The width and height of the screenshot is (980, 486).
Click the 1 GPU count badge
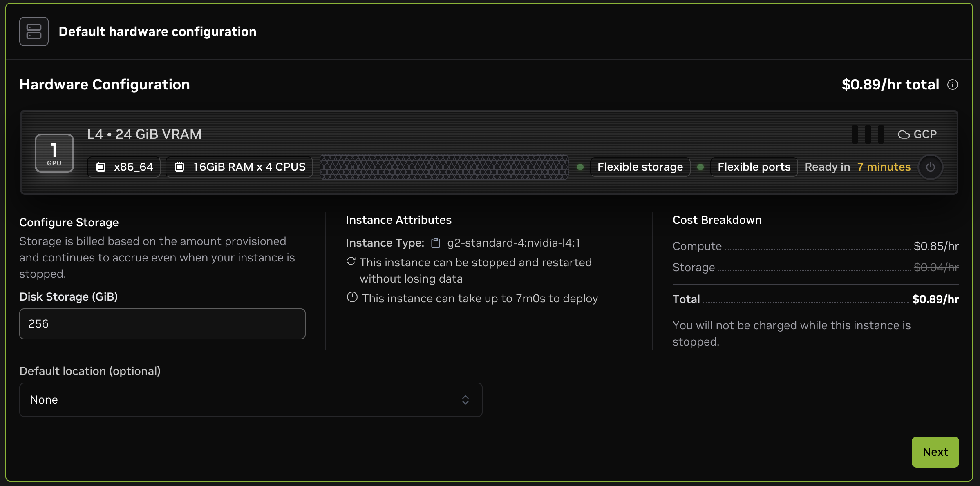click(x=54, y=153)
